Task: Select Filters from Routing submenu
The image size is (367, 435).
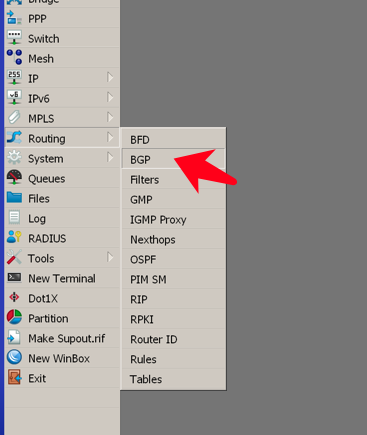Action: click(173, 180)
